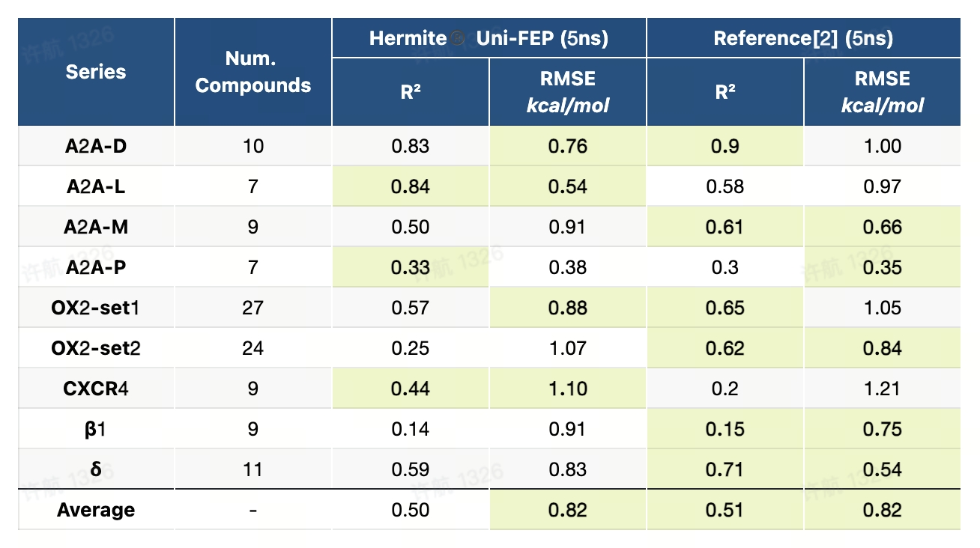Click the OX2-set2 row label

(x=96, y=348)
